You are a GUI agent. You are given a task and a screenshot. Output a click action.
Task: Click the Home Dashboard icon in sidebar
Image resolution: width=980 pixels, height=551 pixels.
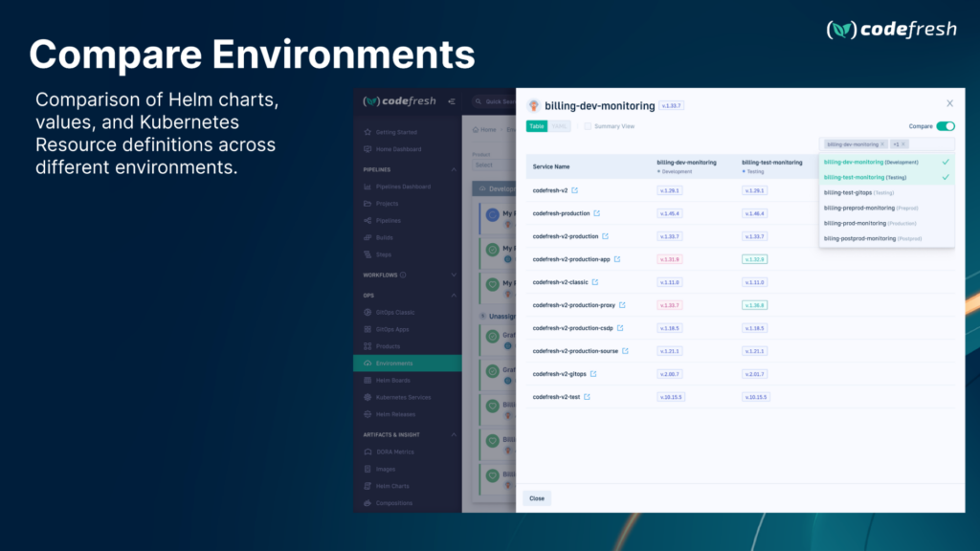[367, 148]
